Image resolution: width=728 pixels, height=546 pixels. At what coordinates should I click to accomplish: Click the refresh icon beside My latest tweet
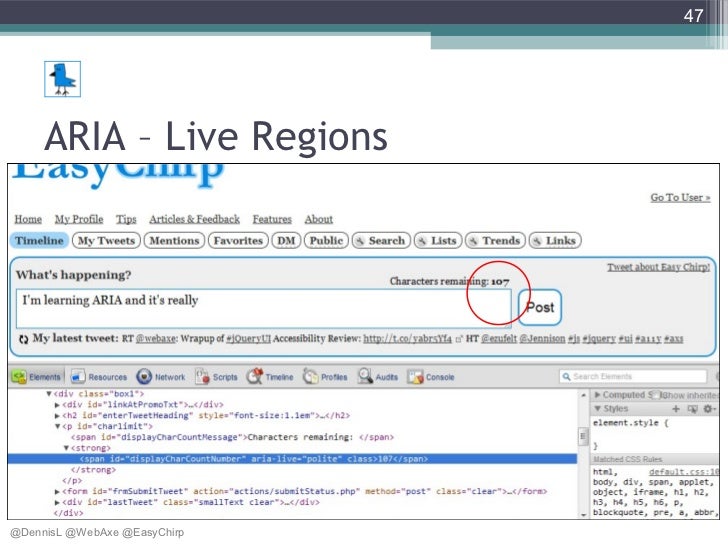[x=23, y=339]
